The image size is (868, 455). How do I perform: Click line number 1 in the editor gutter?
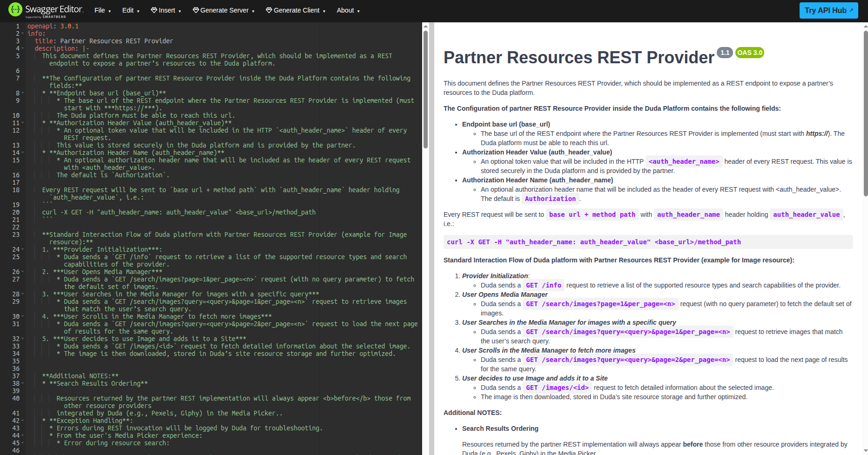point(18,27)
